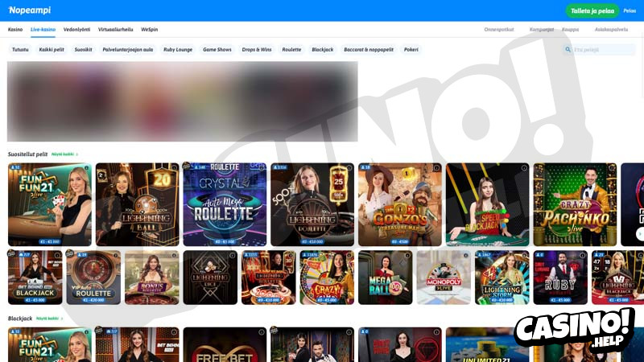Click info icon on Ruby card
Viewport: 644px width, 362px height.
pos(582,255)
